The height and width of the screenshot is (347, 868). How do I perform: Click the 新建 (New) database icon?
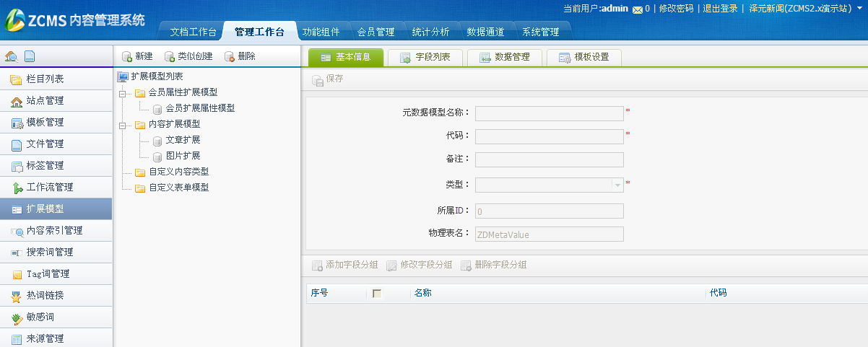[x=127, y=56]
